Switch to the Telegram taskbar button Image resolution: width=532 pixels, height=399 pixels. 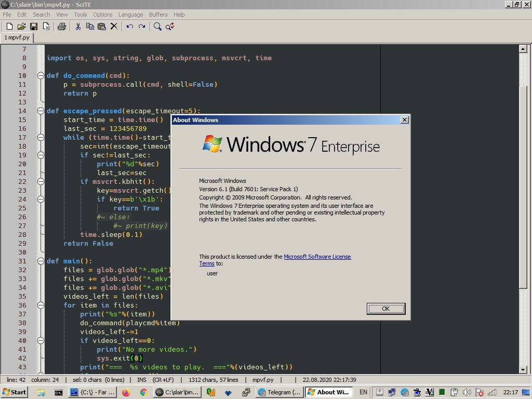coord(280,392)
